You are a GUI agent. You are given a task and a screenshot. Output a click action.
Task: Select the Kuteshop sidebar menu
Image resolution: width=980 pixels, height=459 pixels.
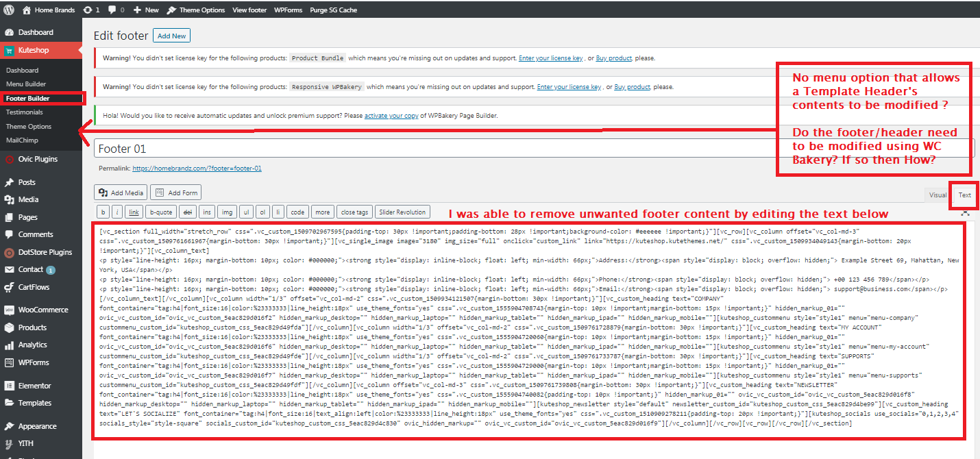coord(41,50)
